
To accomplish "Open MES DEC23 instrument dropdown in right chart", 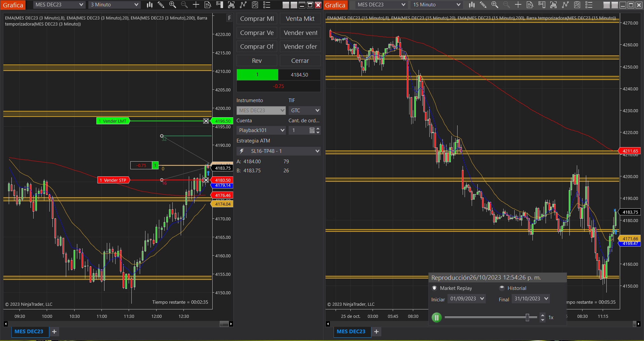I will click(x=381, y=5).
